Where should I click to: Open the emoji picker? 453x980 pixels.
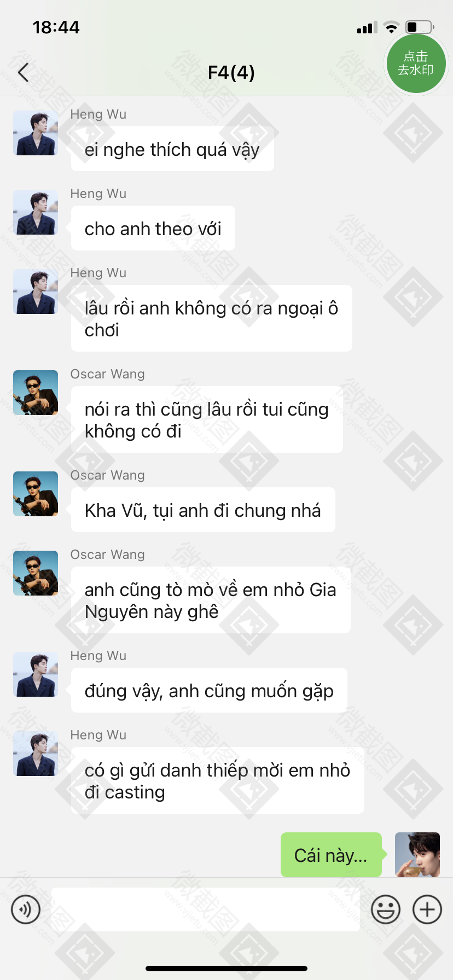386,909
